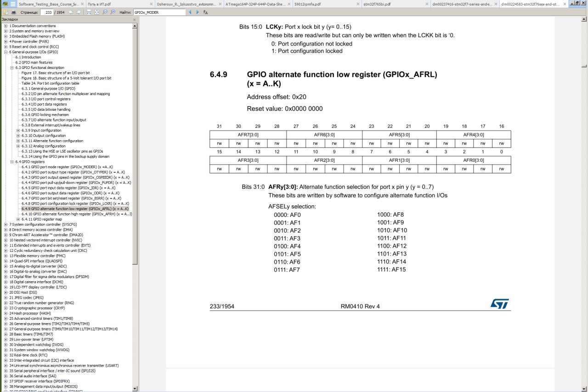This screenshot has width=588, height=392.
Task: Select Fit Width continuous view icon
Action: point(89,12)
